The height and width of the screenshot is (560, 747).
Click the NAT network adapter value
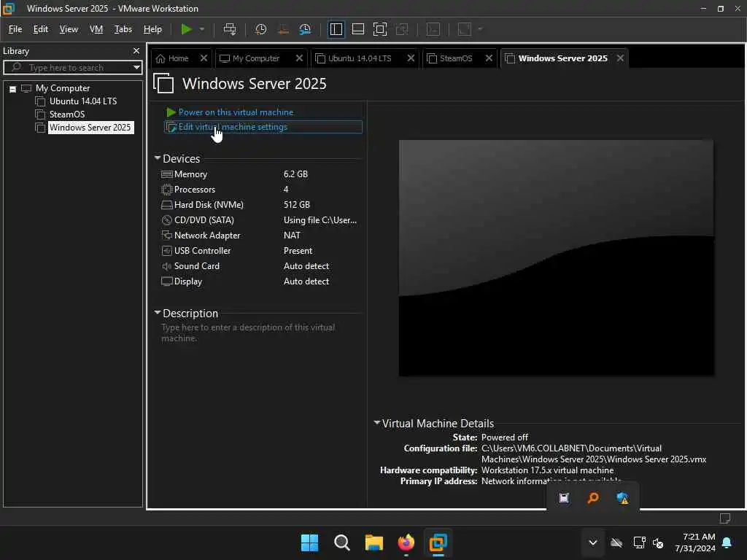[292, 236]
